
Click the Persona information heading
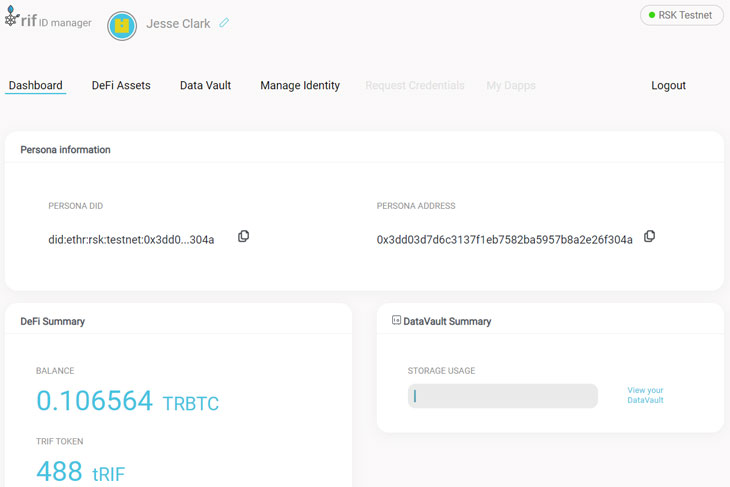coord(66,150)
